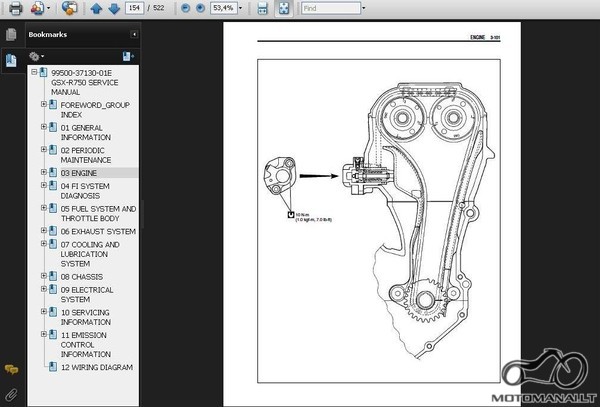The width and height of the screenshot is (600, 407).
Task: Expand the 10 SERVICING INFORMATION bookmark
Action: pyautogui.click(x=44, y=311)
